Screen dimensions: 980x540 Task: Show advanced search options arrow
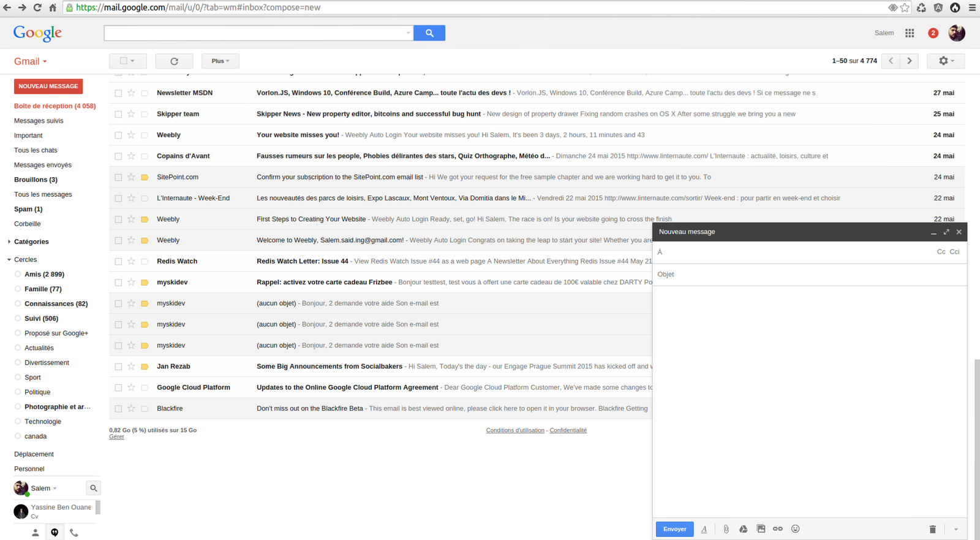click(x=409, y=33)
